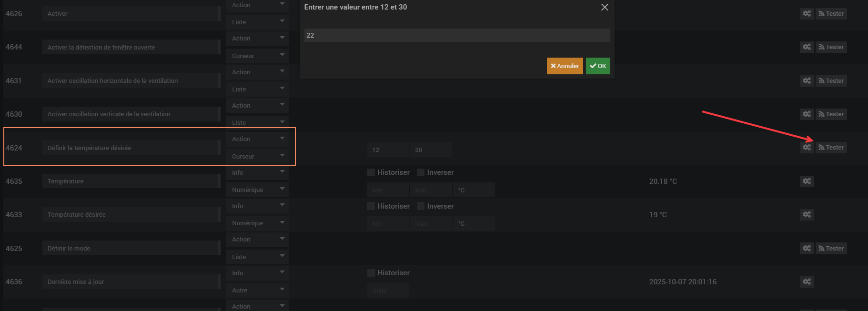Open the Liste subtype dropdown for row 4631
Screen dimensions: 868x311
click(257, 89)
